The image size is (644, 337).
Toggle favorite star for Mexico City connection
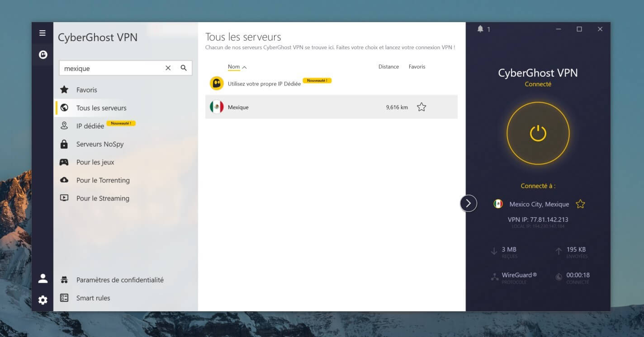[580, 204]
